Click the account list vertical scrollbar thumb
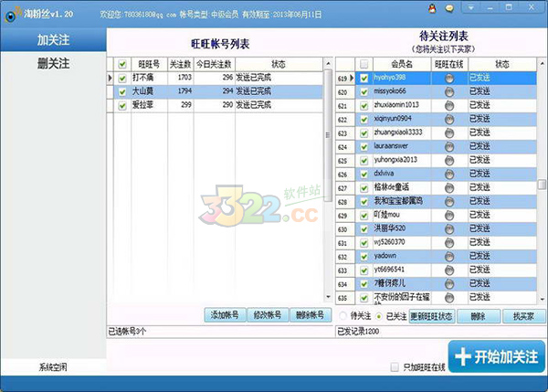Image resolution: width=548 pixels, height=392 pixels. click(x=328, y=135)
